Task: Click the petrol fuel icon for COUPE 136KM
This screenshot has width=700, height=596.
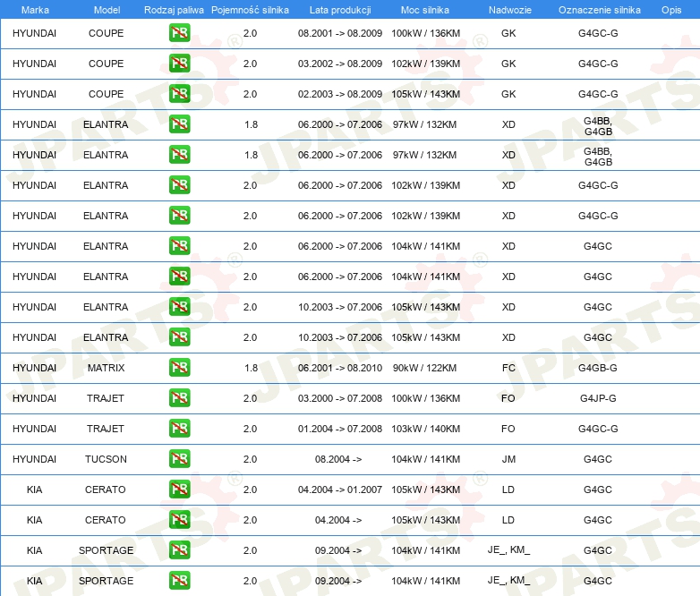Action: 179,33
